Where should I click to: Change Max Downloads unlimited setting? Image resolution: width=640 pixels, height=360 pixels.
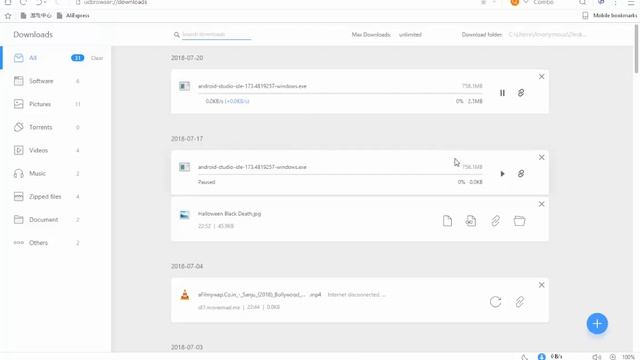[x=410, y=35]
